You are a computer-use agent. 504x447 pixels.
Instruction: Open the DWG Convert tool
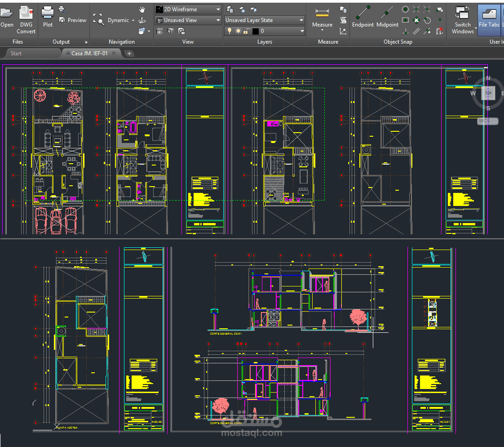click(x=26, y=20)
